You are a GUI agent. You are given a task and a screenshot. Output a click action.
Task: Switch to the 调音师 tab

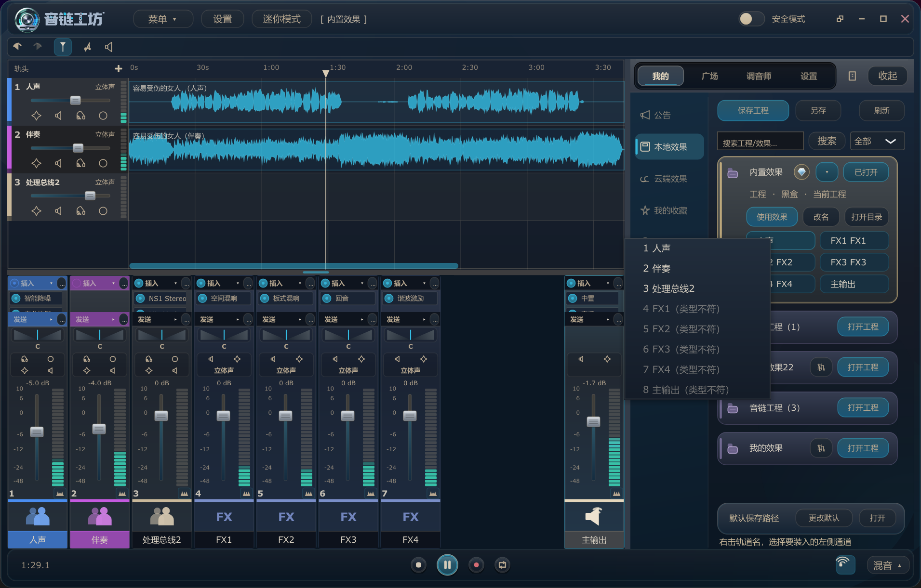[759, 76]
